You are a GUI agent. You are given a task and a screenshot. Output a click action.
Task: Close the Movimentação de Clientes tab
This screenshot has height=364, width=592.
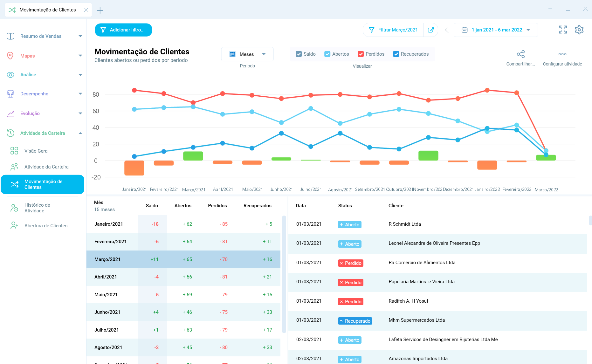click(x=86, y=10)
